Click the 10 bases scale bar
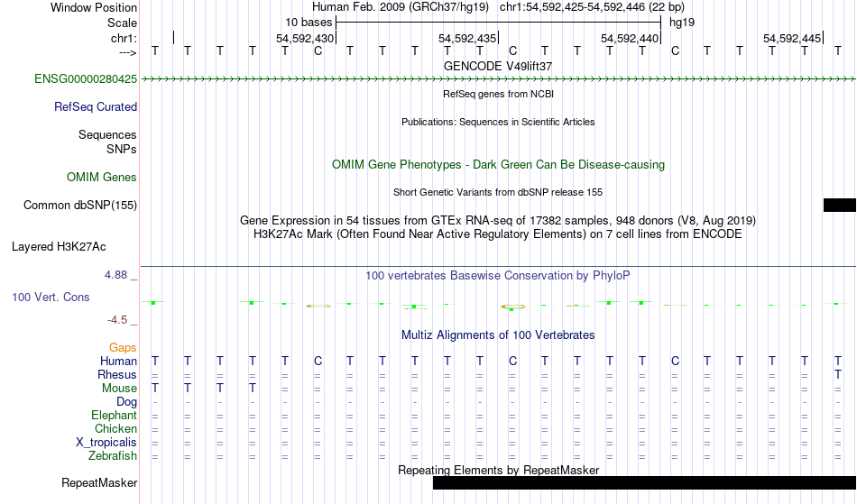The image size is (857, 504). tap(499, 23)
